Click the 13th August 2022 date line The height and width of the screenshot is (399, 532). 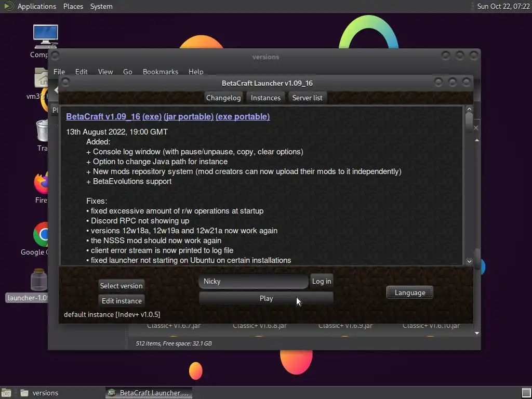tap(117, 131)
